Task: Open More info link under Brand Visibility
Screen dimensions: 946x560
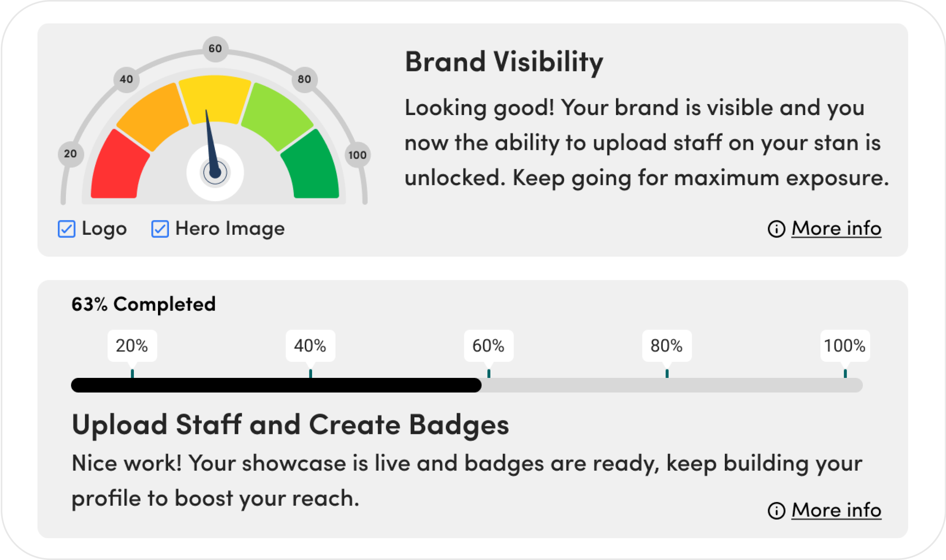Action: [x=836, y=229]
